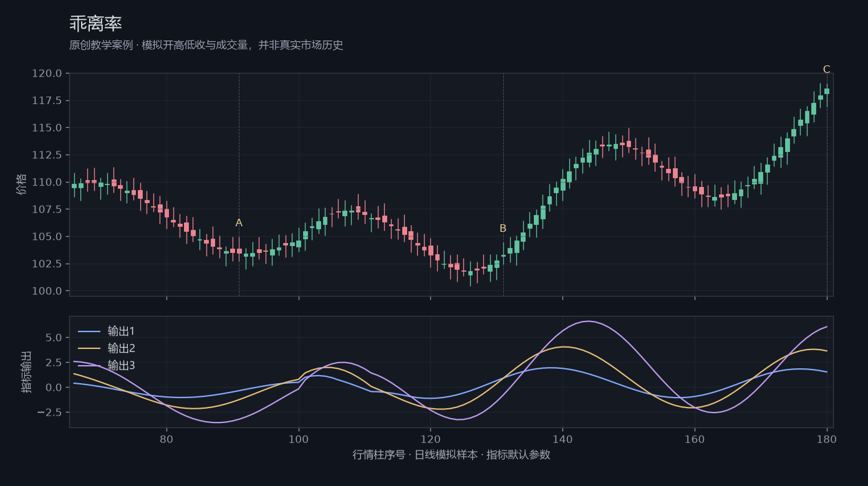The image size is (868, 486).
Task: Select the subtitle text 原创教学案例
Action: pyautogui.click(x=101, y=45)
